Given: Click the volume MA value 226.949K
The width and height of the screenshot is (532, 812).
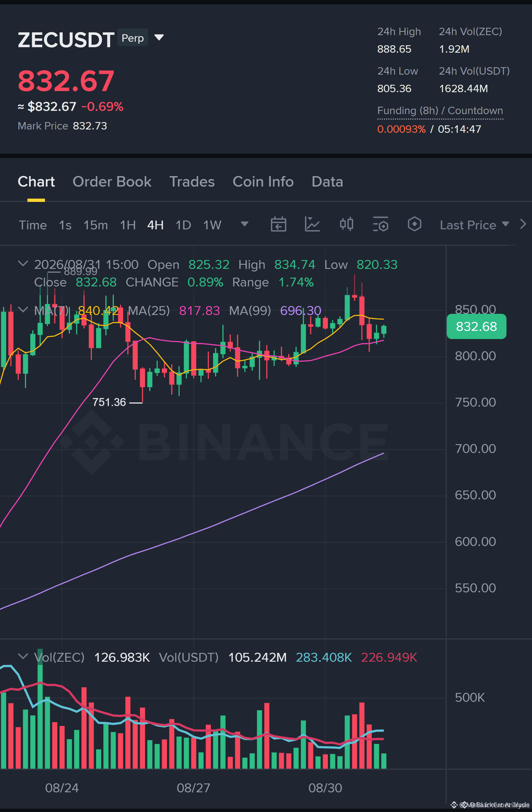Looking at the screenshot, I should (389, 658).
